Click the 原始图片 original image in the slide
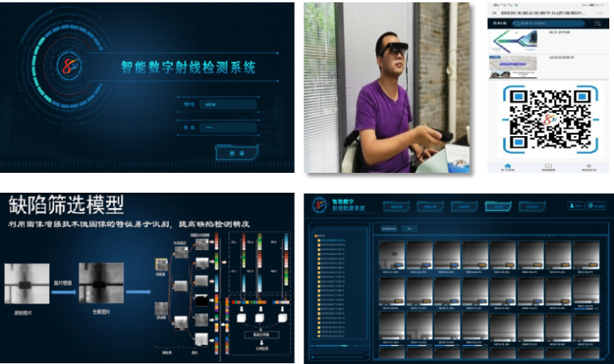614x364 pixels. pos(26,284)
